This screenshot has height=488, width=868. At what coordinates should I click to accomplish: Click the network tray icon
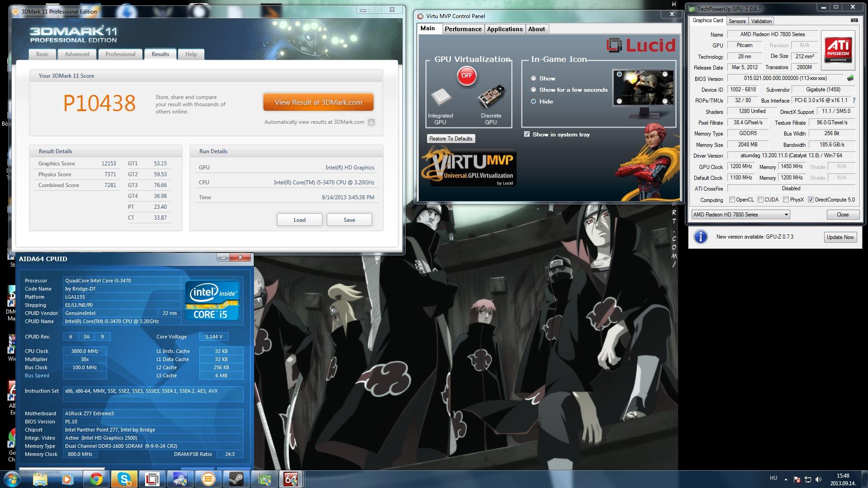807,479
